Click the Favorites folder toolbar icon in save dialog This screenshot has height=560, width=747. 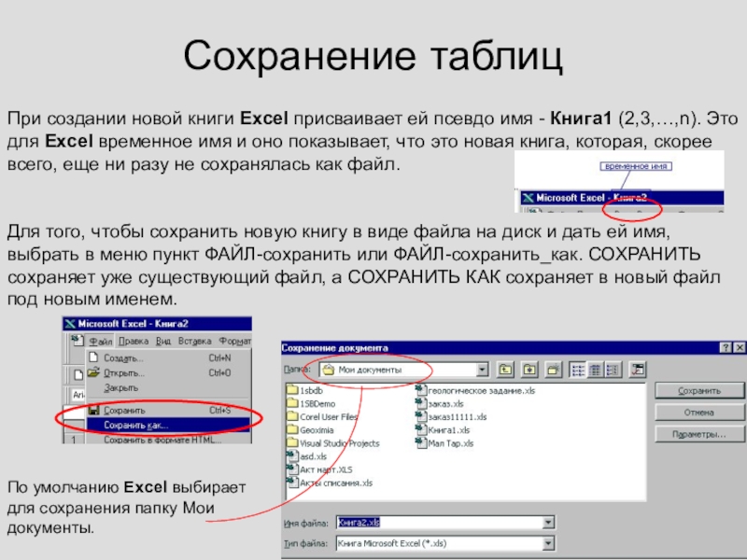(529, 370)
